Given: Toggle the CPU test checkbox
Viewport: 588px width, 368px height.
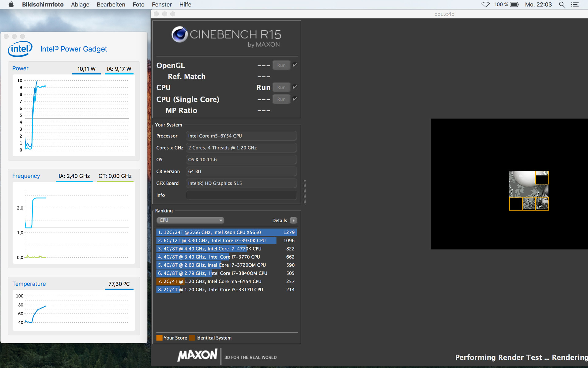Looking at the screenshot, I should pos(295,87).
